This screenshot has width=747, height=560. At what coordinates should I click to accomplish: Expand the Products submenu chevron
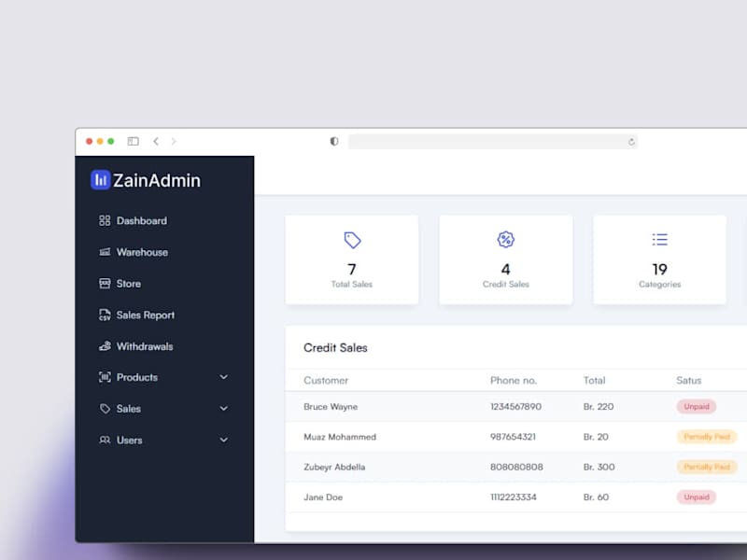tap(223, 377)
